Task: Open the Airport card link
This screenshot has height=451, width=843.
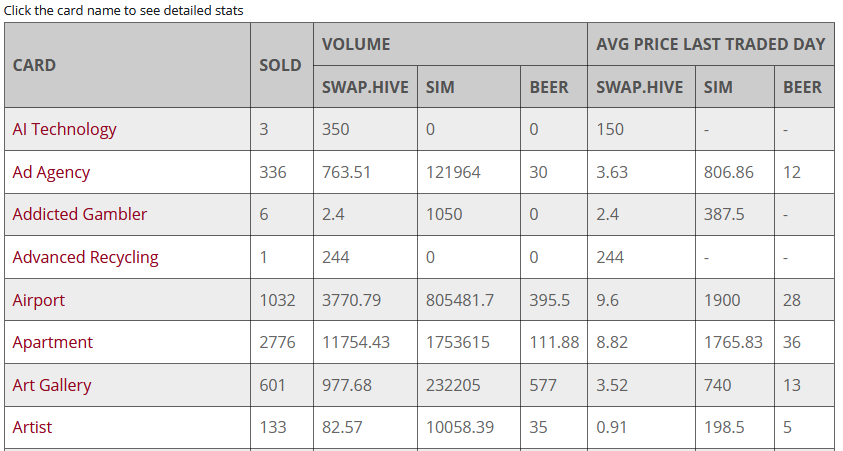Action: click(x=38, y=300)
